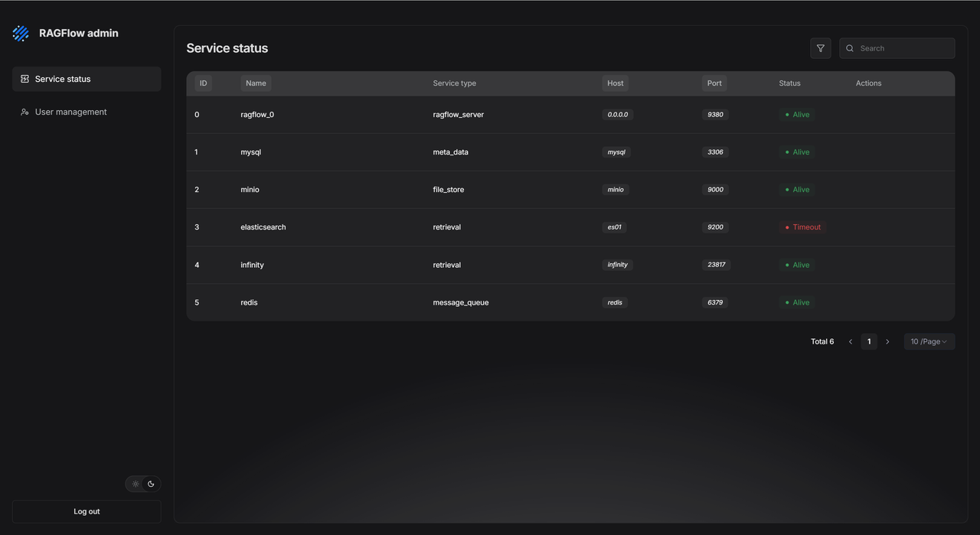Switch to light theme sun icon
This screenshot has width=980, height=535.
click(136, 484)
